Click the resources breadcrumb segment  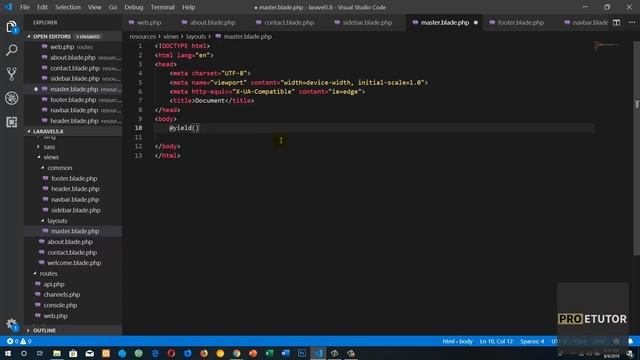142,36
